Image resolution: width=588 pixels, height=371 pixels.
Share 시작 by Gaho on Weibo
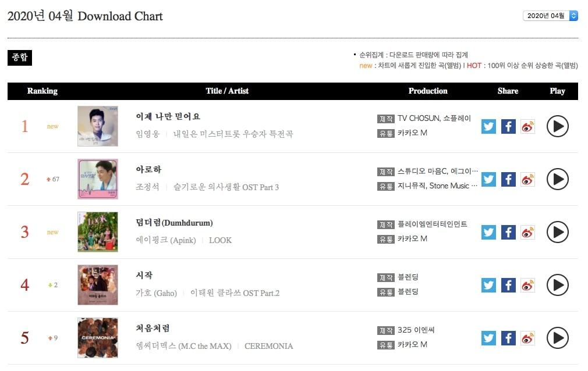click(x=527, y=285)
